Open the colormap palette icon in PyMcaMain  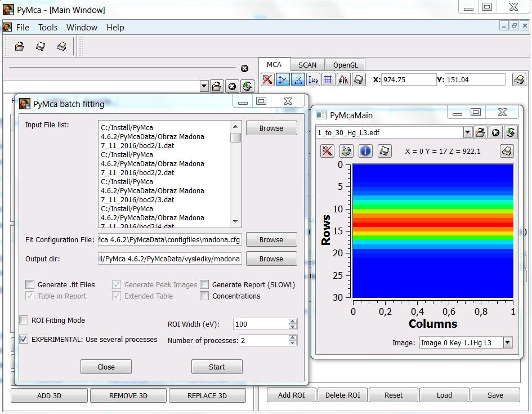tap(346, 151)
